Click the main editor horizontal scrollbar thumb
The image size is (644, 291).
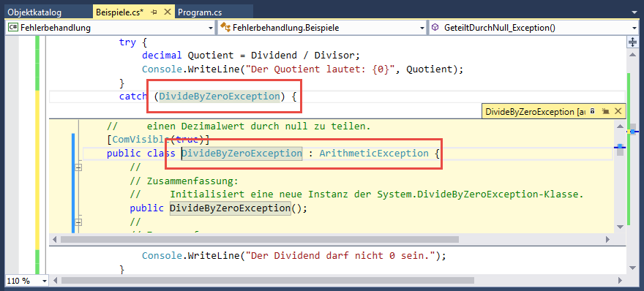point(267,281)
